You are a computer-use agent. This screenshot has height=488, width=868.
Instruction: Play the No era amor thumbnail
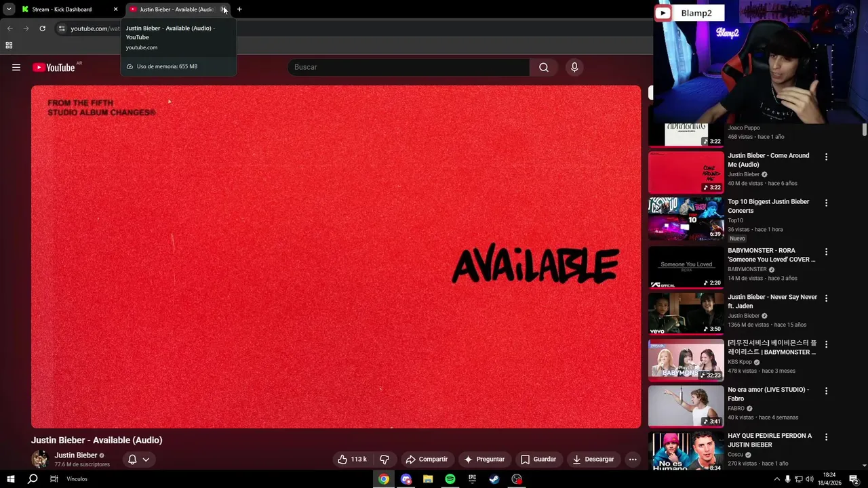pos(686,407)
